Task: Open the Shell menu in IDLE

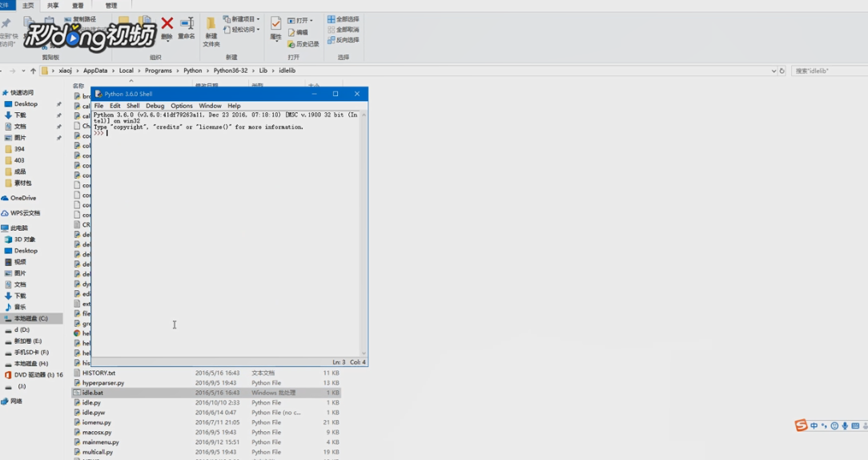Action: (x=133, y=106)
